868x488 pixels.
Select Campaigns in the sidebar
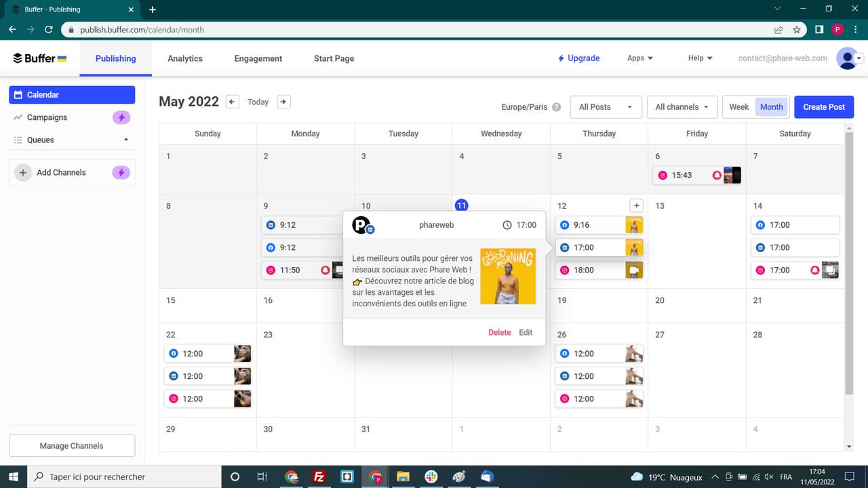tap(47, 117)
